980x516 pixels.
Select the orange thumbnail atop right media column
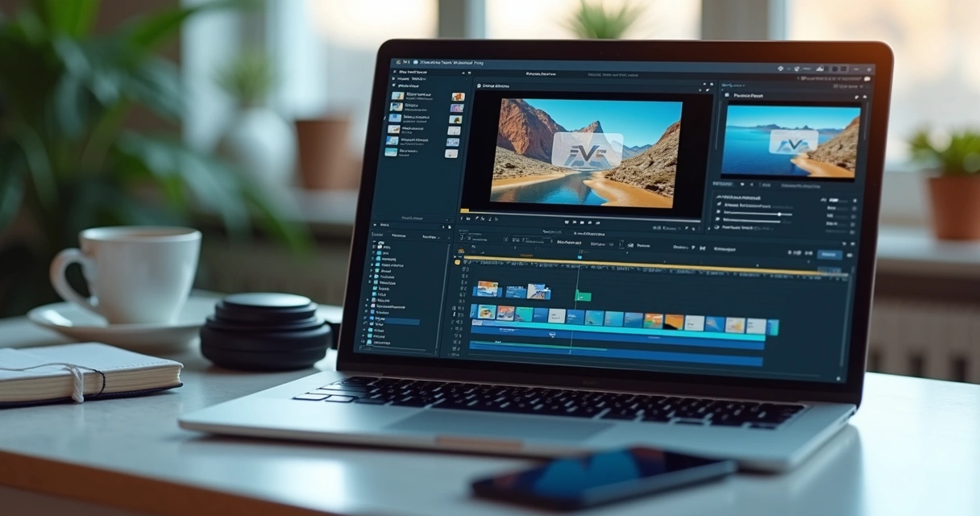(457, 97)
